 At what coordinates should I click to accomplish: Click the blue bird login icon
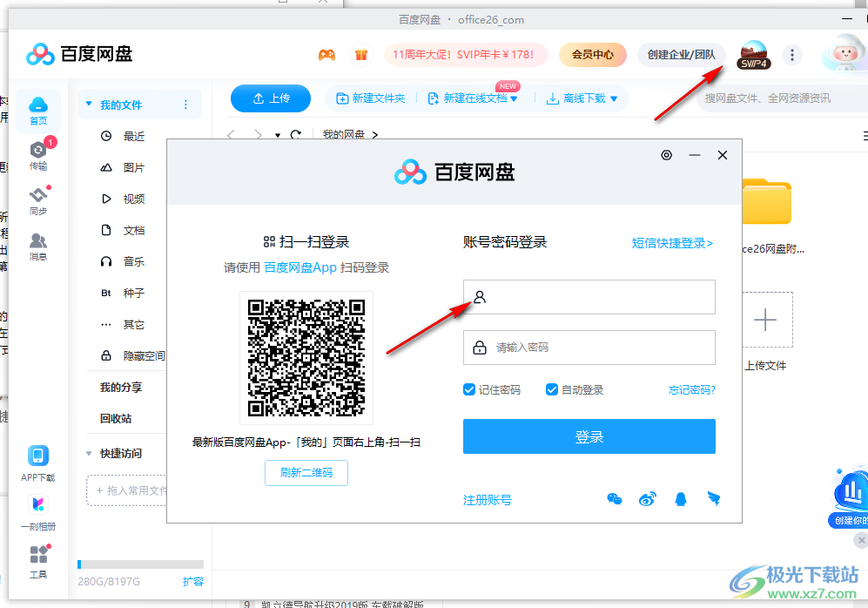[x=714, y=499]
